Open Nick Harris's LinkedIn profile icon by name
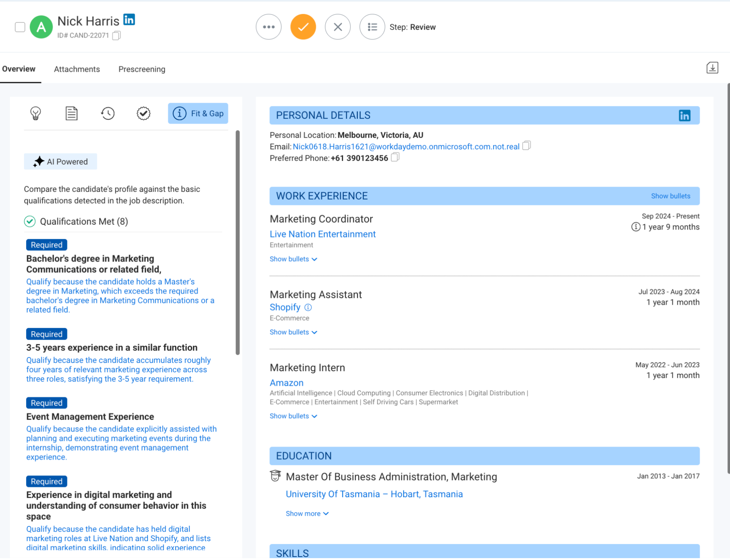 tap(129, 20)
